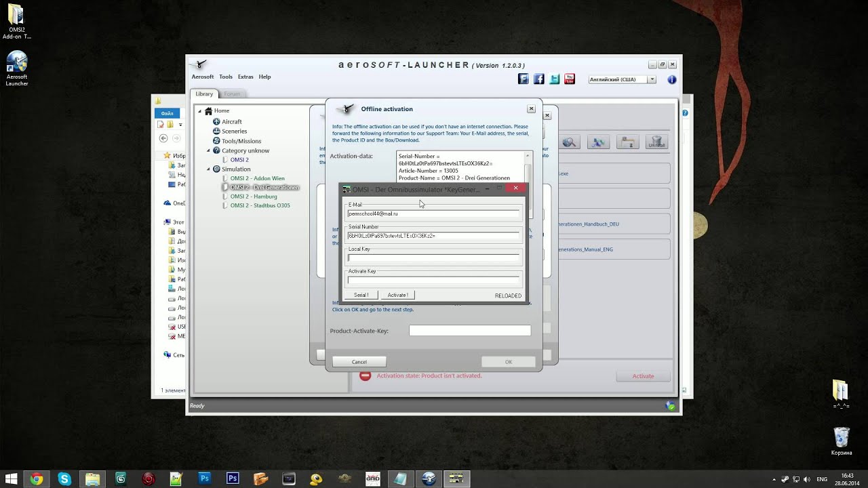This screenshot has width=868, height=488.
Task: Open the language dropdown Английский (США)
Action: 622,79
